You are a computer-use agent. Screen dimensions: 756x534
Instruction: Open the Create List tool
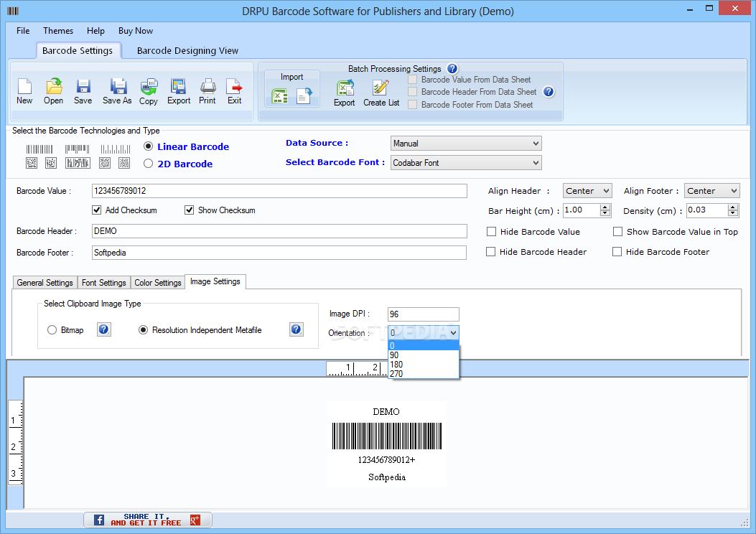pyautogui.click(x=381, y=93)
